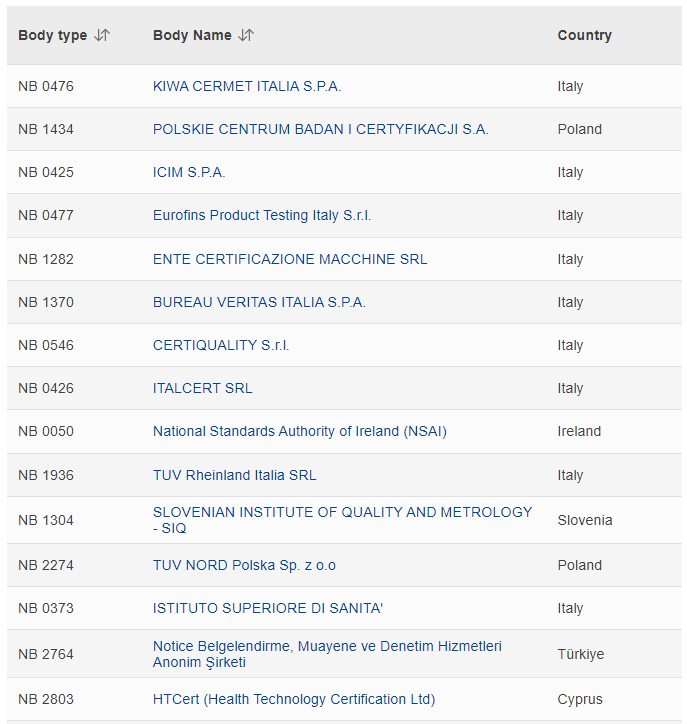
Task: Click Italy in the NB 0426 row
Action: tap(570, 388)
